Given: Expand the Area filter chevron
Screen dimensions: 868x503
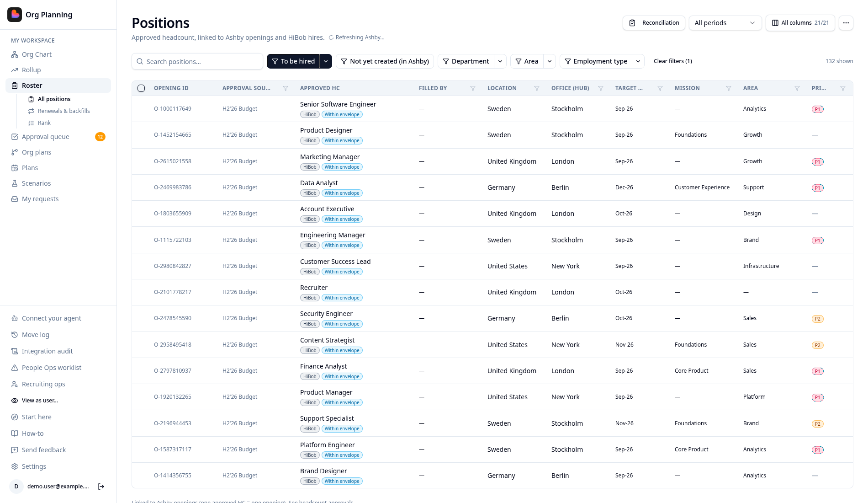Looking at the screenshot, I should (x=550, y=61).
